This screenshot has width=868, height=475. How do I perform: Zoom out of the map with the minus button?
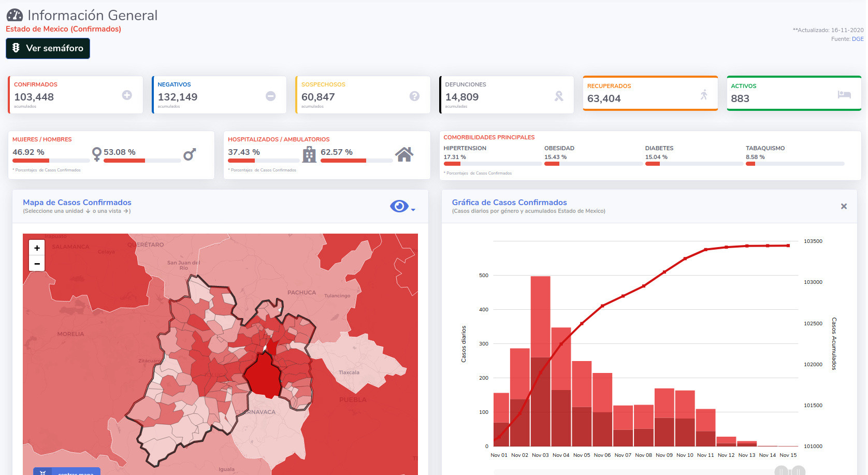[37, 263]
